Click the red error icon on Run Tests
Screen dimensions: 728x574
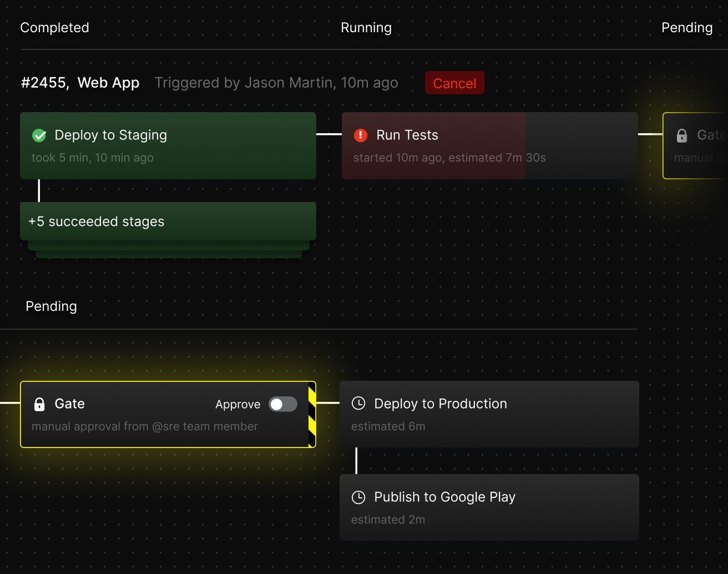[x=361, y=135]
